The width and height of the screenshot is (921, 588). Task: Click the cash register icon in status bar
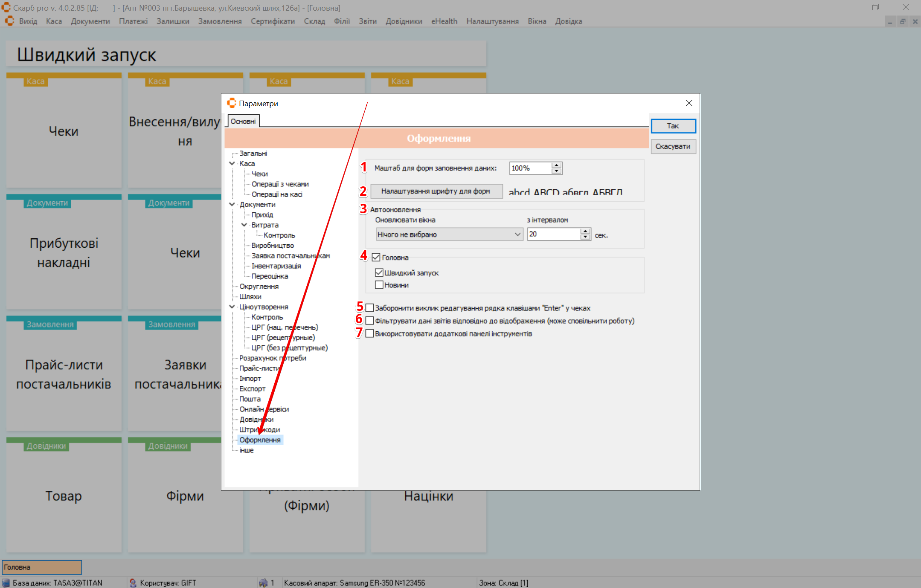(263, 582)
